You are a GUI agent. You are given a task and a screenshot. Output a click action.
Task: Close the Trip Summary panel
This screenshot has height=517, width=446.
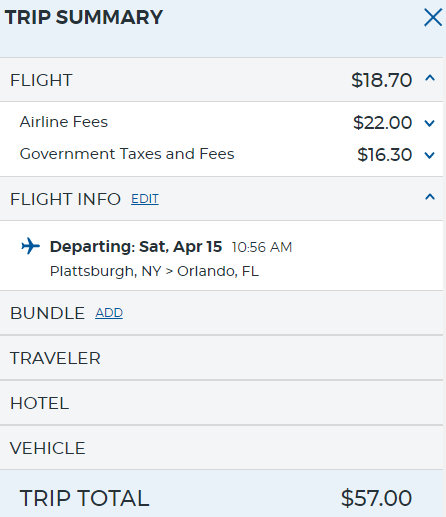(433, 17)
